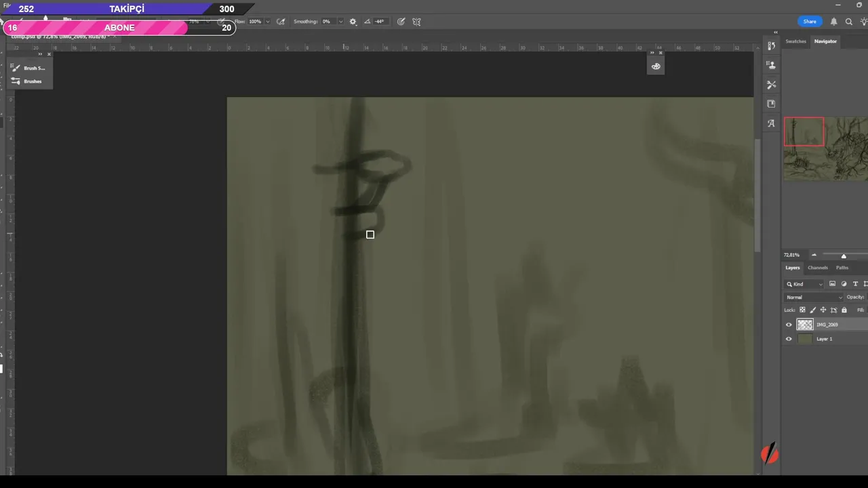Click the Navigator 72.81% zoom field
The height and width of the screenshot is (488, 868).
point(792,256)
